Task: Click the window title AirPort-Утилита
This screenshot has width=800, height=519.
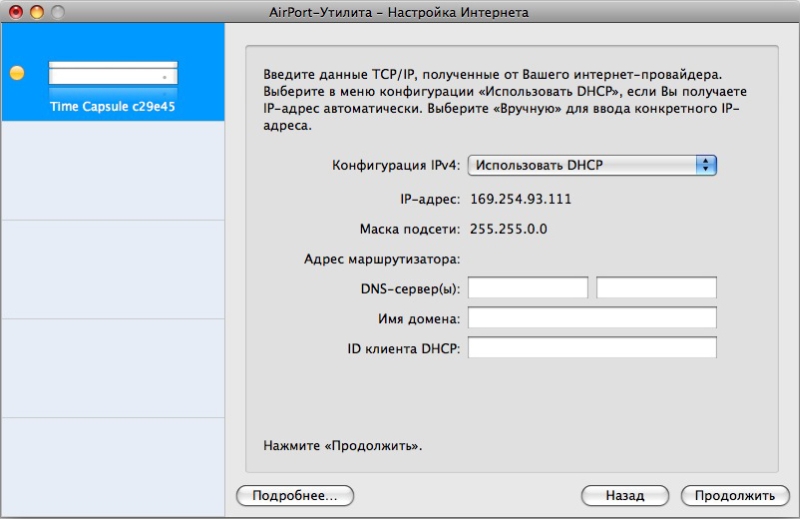Action: tap(400, 12)
